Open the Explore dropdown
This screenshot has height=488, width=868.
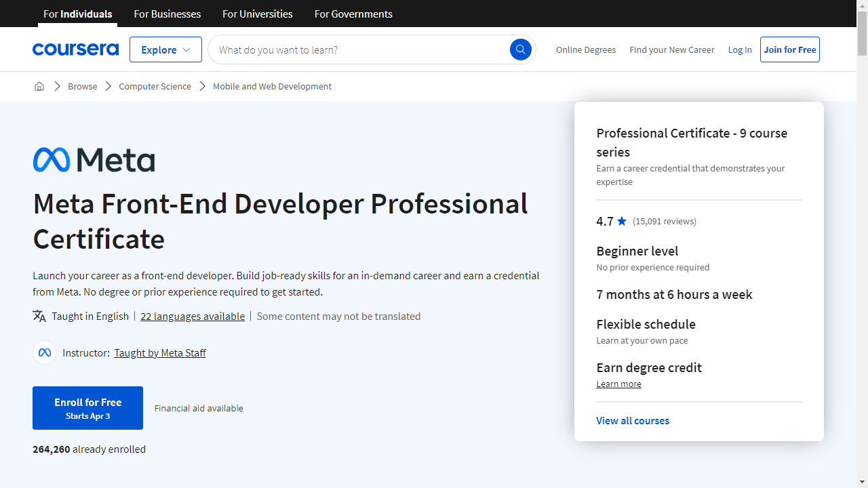[x=165, y=49]
